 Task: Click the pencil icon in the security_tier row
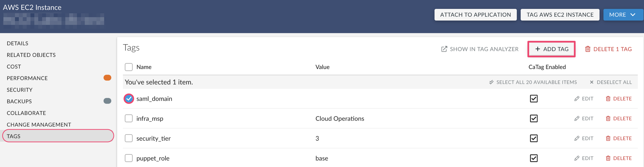[x=577, y=138]
